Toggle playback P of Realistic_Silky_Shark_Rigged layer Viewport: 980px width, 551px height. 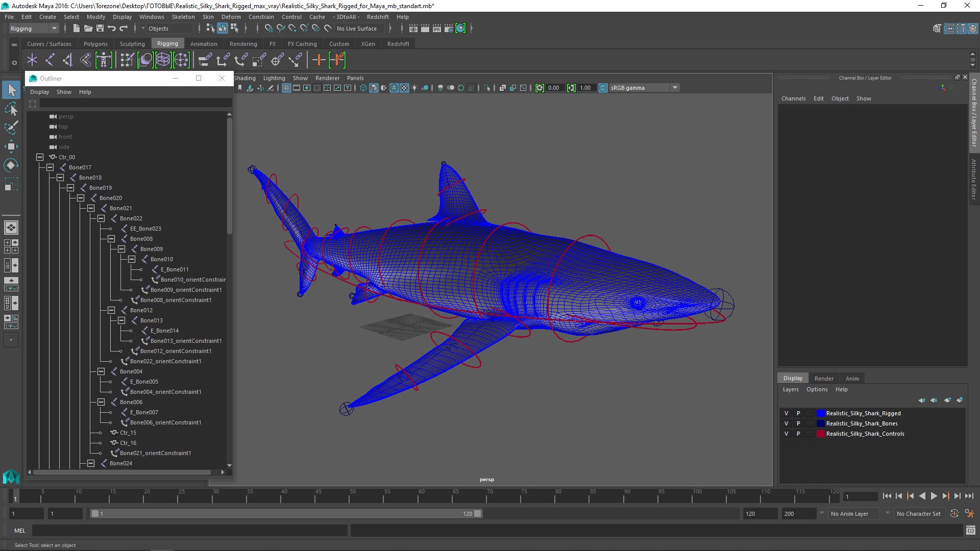[x=798, y=413]
